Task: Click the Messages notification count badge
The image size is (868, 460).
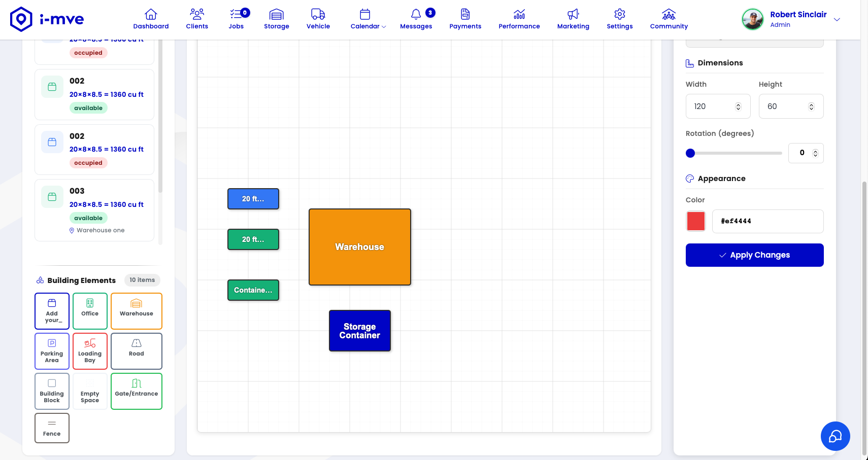Action: point(430,13)
